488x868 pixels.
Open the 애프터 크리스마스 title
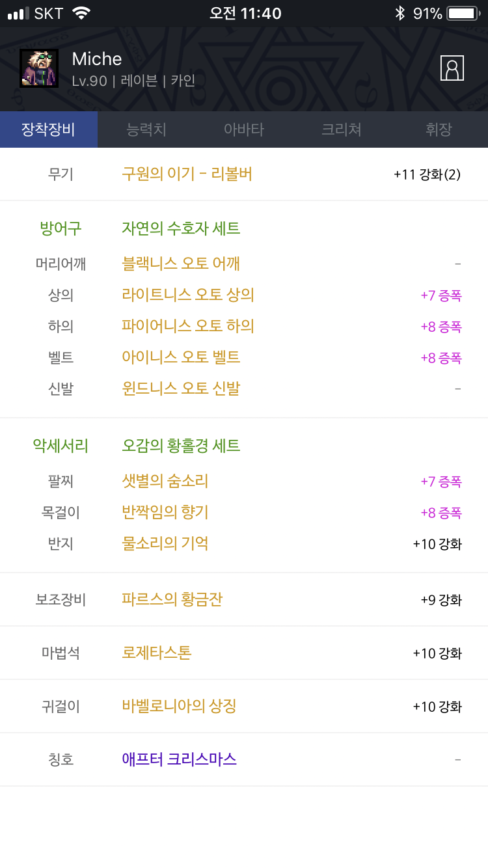[x=179, y=759]
